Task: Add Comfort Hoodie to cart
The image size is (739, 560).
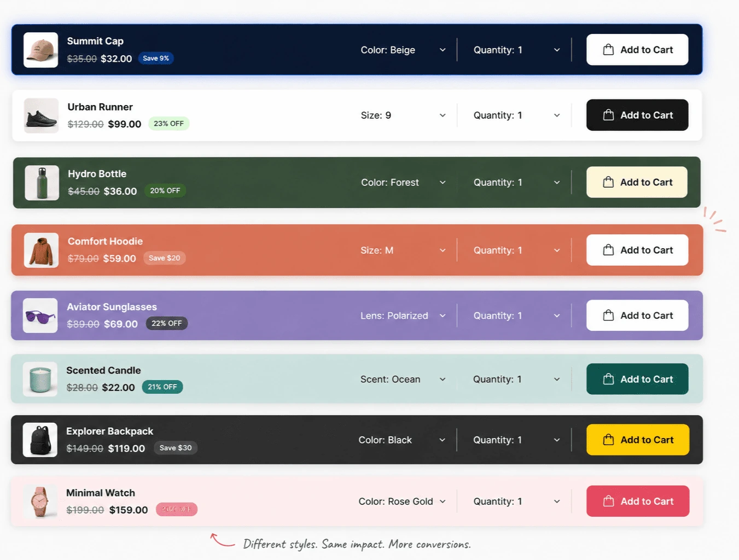Action: click(637, 250)
